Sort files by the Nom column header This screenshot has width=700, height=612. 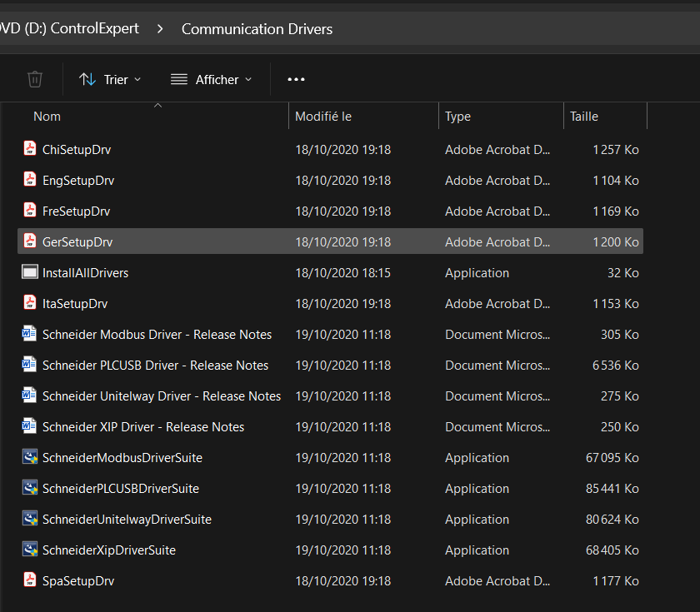click(x=47, y=117)
